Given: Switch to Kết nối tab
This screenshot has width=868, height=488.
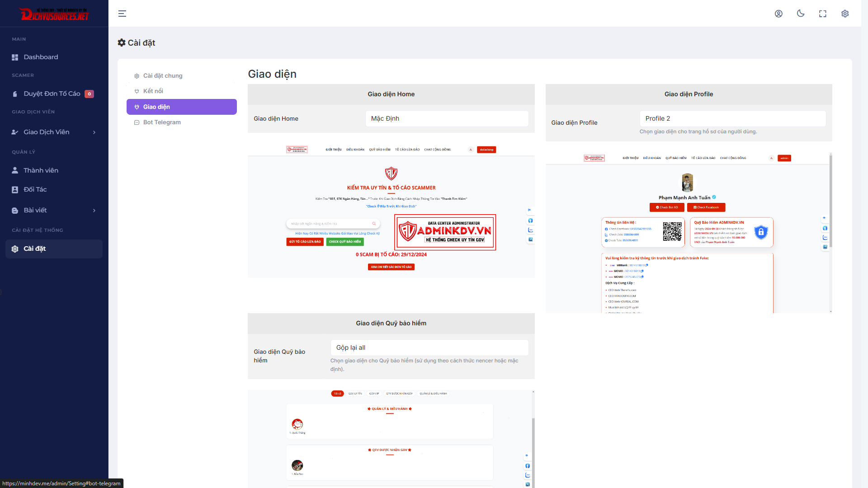Looking at the screenshot, I should point(153,91).
